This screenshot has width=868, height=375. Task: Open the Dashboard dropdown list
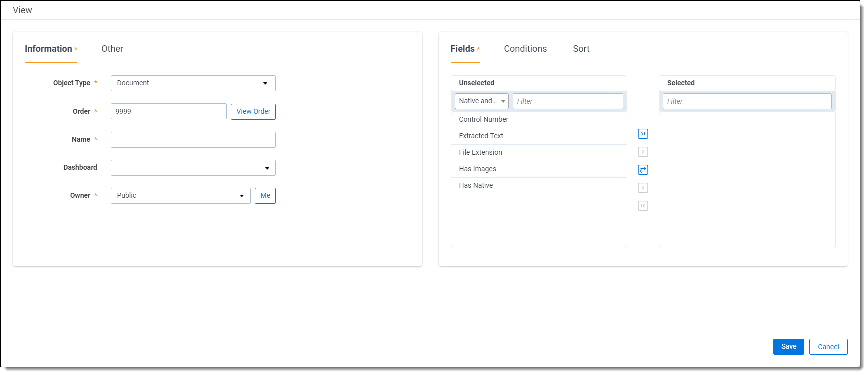click(x=193, y=168)
